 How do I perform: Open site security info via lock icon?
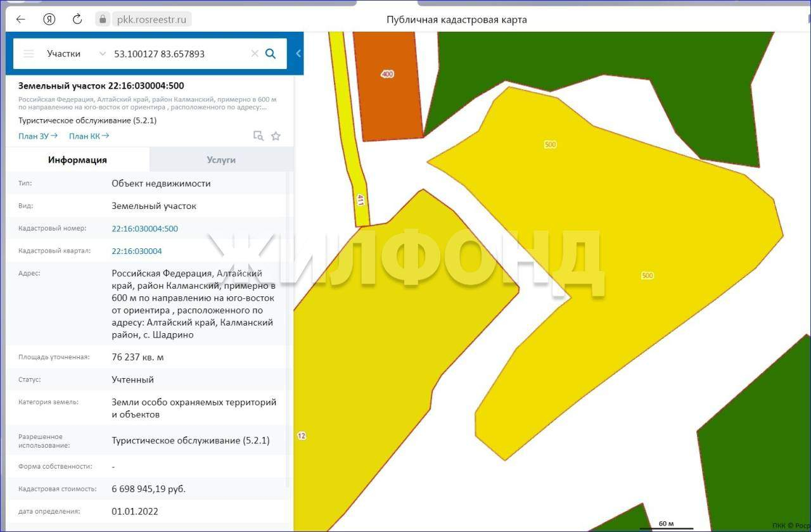coord(103,19)
